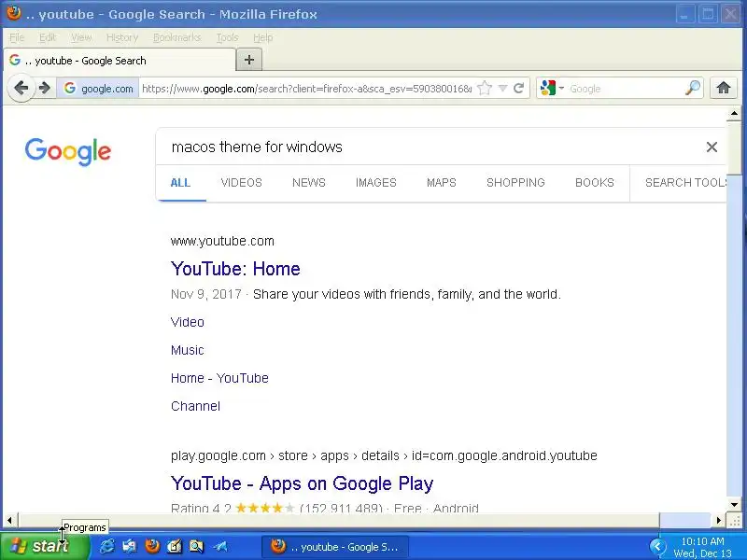Click the play.google.com breadcrumb text
This screenshot has width=747, height=560.
point(384,455)
